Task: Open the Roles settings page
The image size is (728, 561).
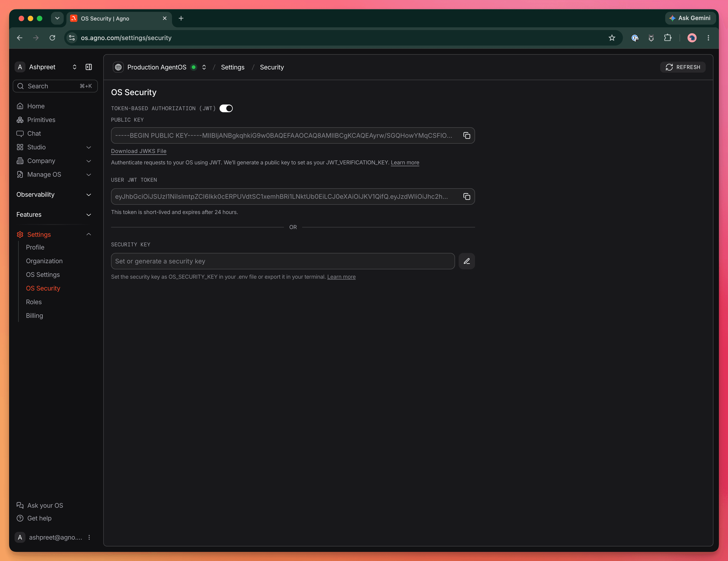Action: [x=34, y=302]
